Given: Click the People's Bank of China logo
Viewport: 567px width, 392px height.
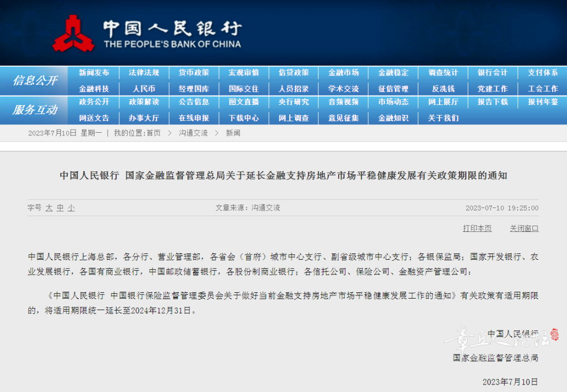Looking at the screenshot, I should pos(73,34).
